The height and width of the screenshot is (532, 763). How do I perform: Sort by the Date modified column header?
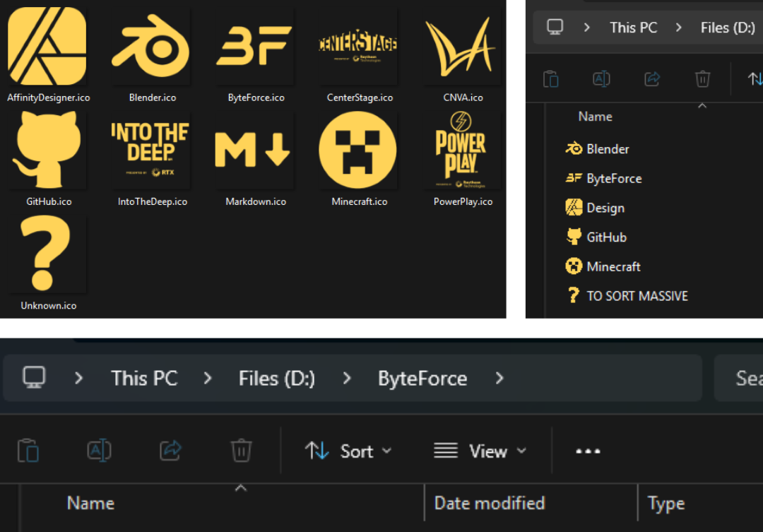tap(489, 503)
